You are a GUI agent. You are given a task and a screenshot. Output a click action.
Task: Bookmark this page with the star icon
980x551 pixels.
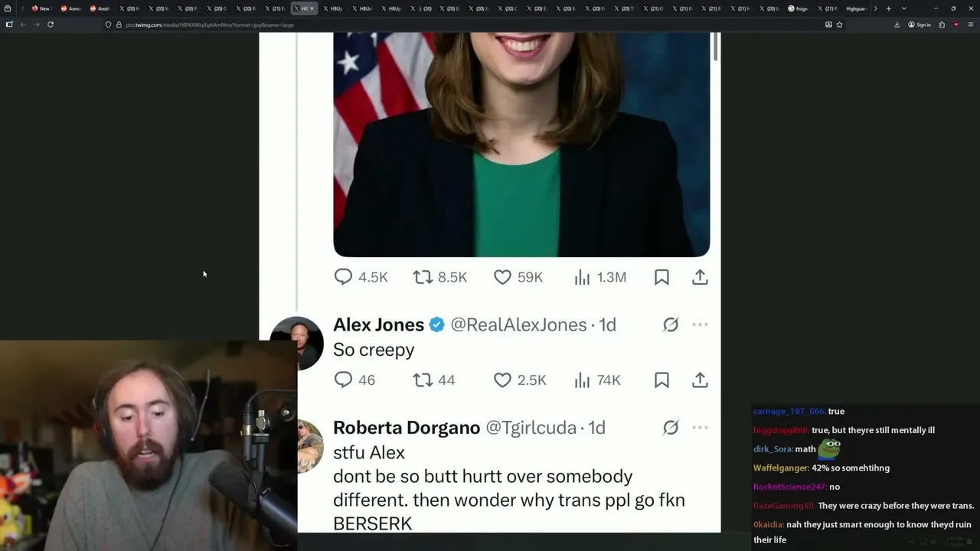[840, 24]
